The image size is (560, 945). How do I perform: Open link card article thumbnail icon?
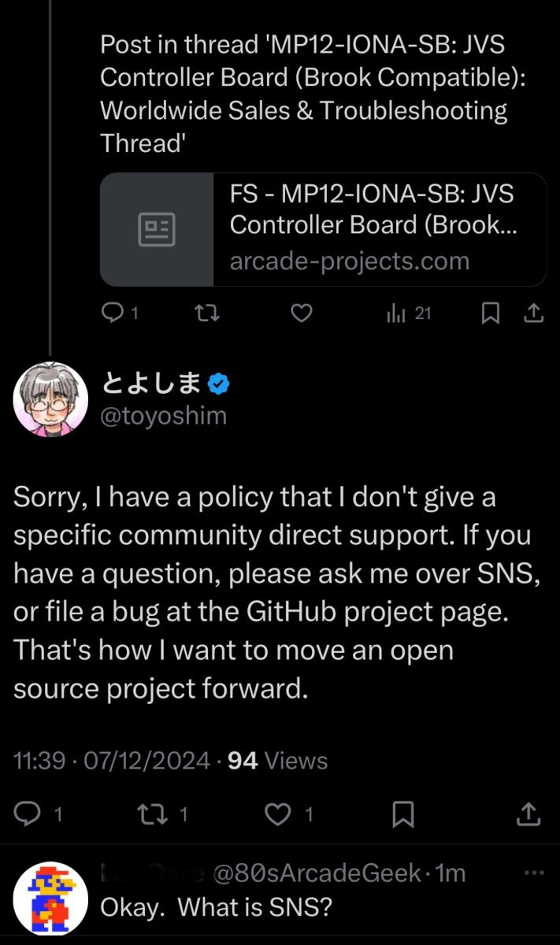(x=157, y=229)
